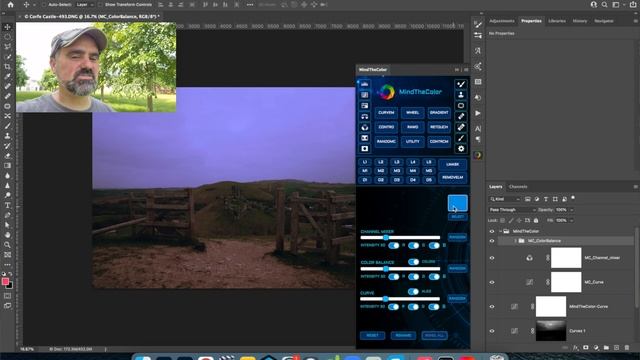Select the Hand tool
Viewport: 640px width, 360px height.
pos(7,235)
